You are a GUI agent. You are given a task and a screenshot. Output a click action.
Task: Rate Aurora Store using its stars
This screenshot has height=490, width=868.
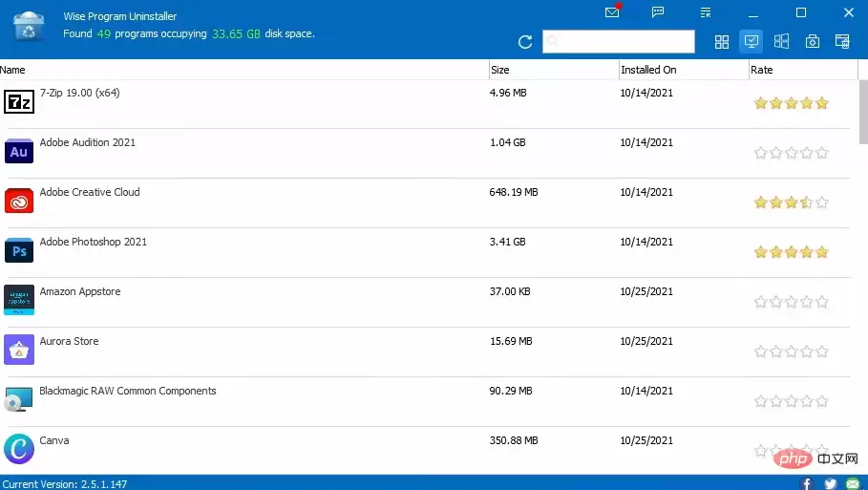coord(791,352)
